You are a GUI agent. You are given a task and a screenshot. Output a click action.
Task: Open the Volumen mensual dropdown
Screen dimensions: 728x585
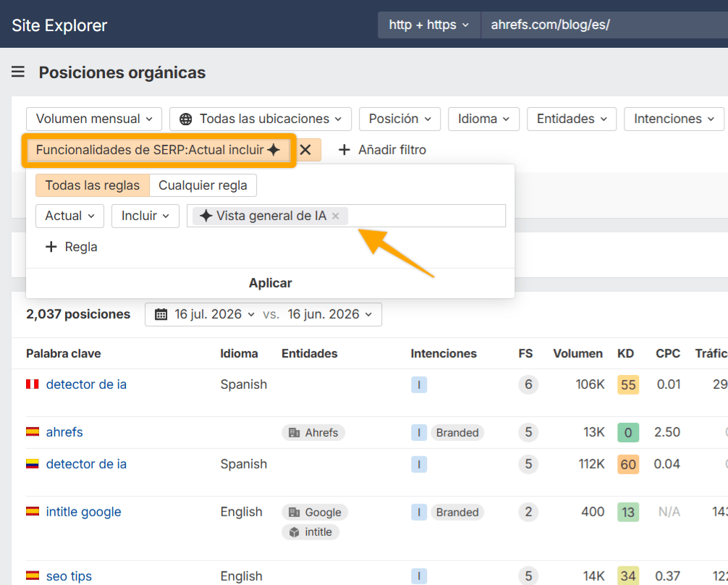94,119
